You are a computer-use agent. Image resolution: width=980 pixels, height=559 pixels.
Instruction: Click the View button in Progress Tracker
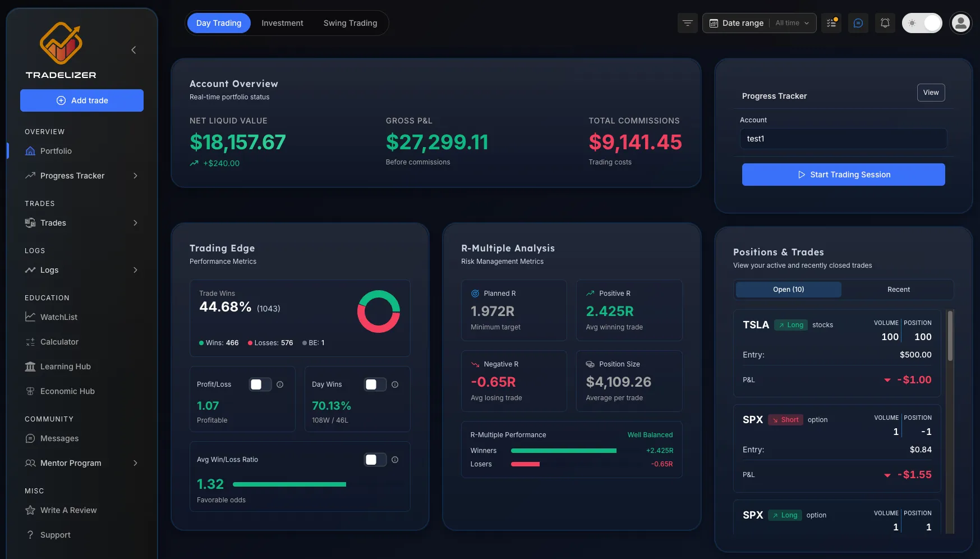931,93
